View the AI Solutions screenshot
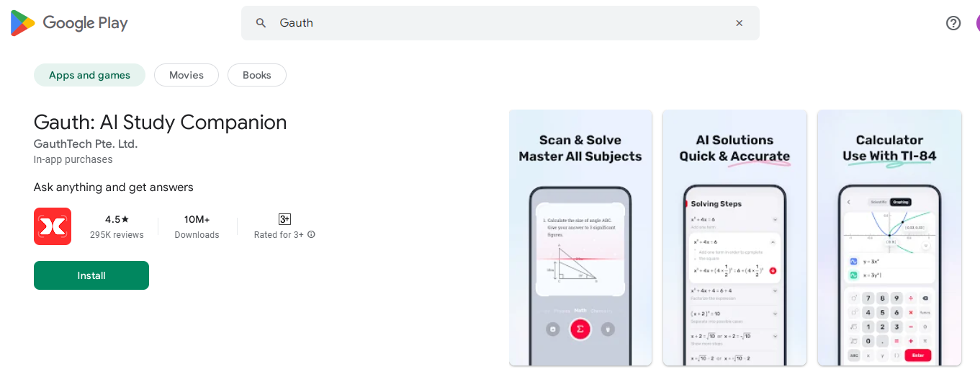This screenshot has height=390, width=980. pos(734,238)
